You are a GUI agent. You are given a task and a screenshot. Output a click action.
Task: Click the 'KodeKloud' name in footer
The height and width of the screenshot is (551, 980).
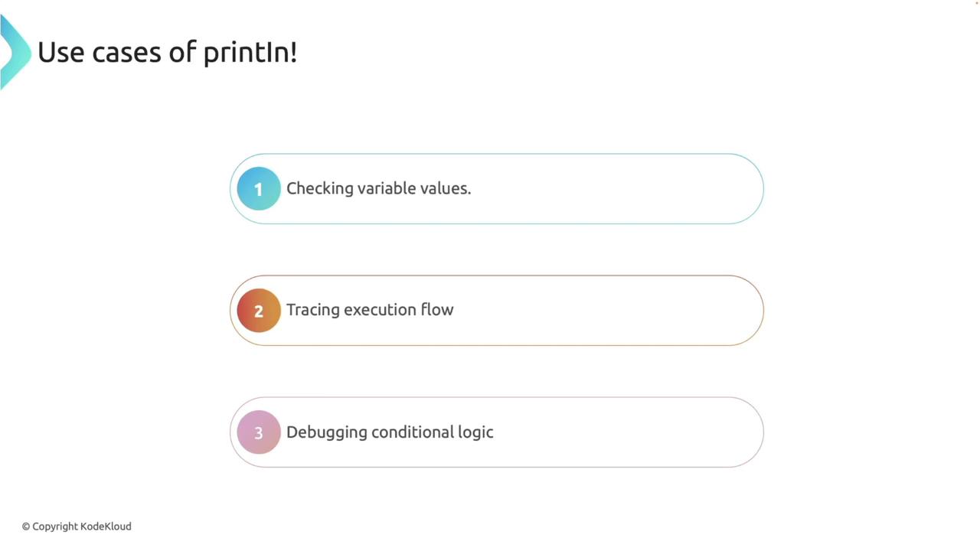(106, 527)
